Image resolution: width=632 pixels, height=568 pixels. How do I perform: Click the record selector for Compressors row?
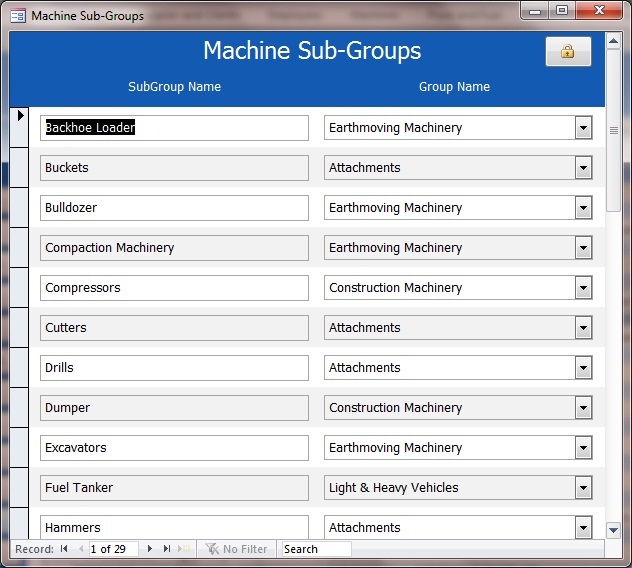19,287
